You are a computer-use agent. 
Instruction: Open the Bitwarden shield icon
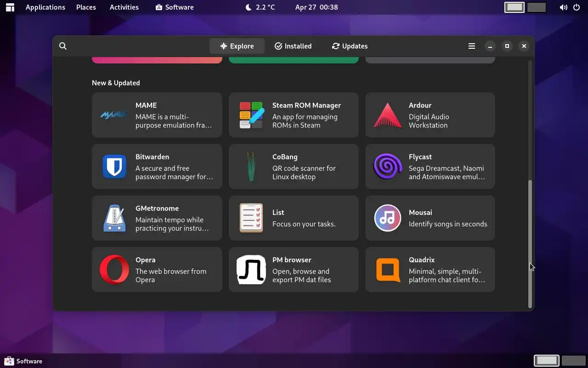pos(114,167)
